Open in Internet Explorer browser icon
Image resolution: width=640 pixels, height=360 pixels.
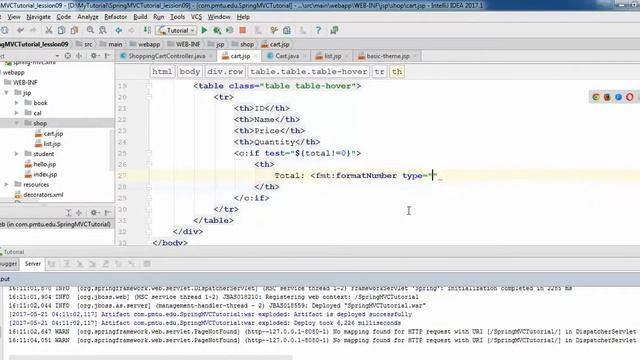pyautogui.click(x=618, y=97)
